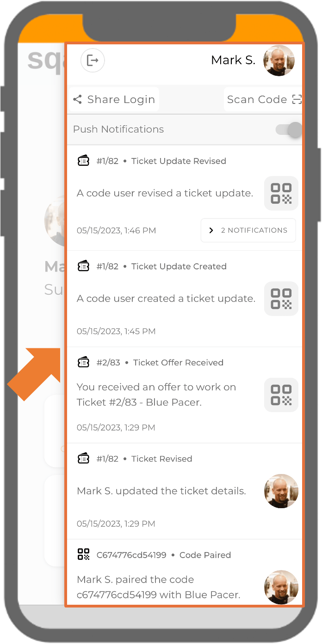
Task: Select the timestamp 05/15/2023, 1:46 PM
Action: click(x=116, y=230)
